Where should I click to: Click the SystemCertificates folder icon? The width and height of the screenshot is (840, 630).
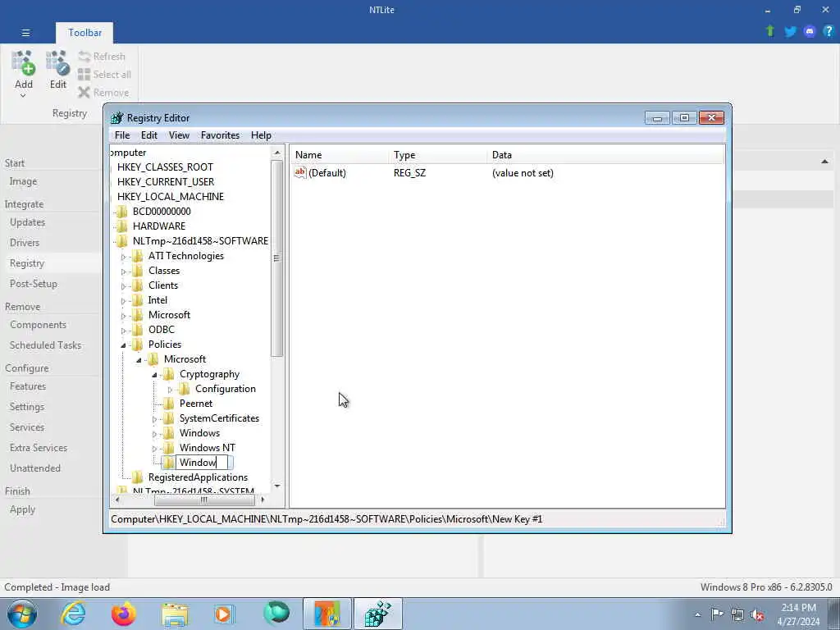168,418
